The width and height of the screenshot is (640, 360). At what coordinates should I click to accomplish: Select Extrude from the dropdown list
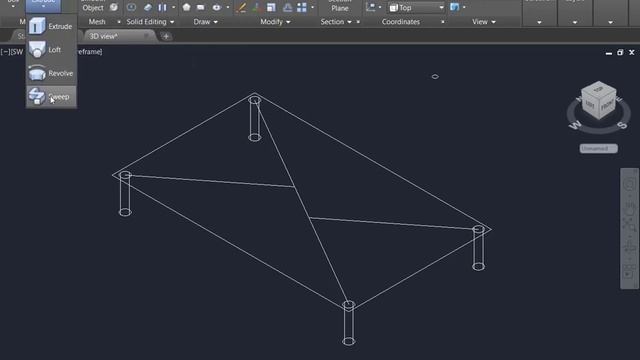(51, 26)
